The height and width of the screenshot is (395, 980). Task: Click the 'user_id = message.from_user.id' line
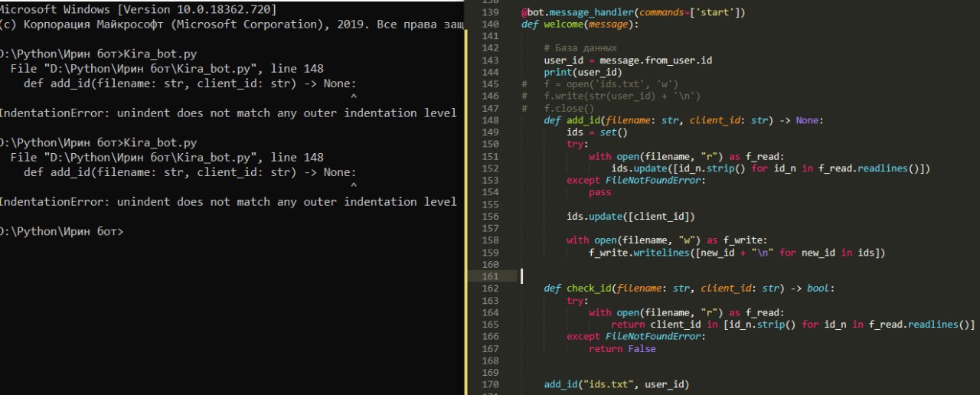[x=629, y=60]
